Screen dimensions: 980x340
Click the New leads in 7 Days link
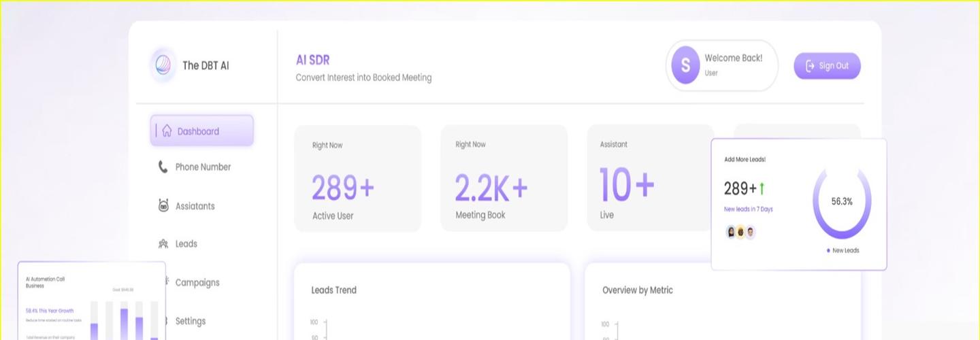click(x=749, y=209)
